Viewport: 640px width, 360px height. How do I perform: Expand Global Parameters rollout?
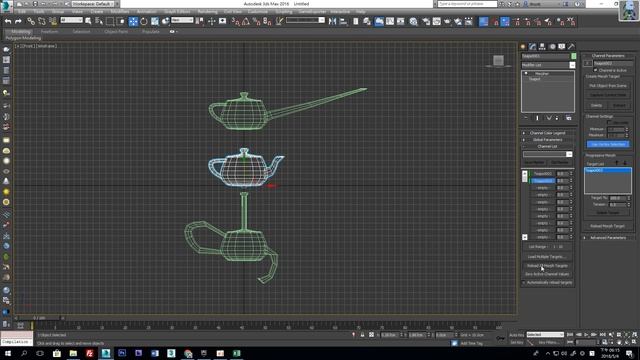pyautogui.click(x=547, y=140)
